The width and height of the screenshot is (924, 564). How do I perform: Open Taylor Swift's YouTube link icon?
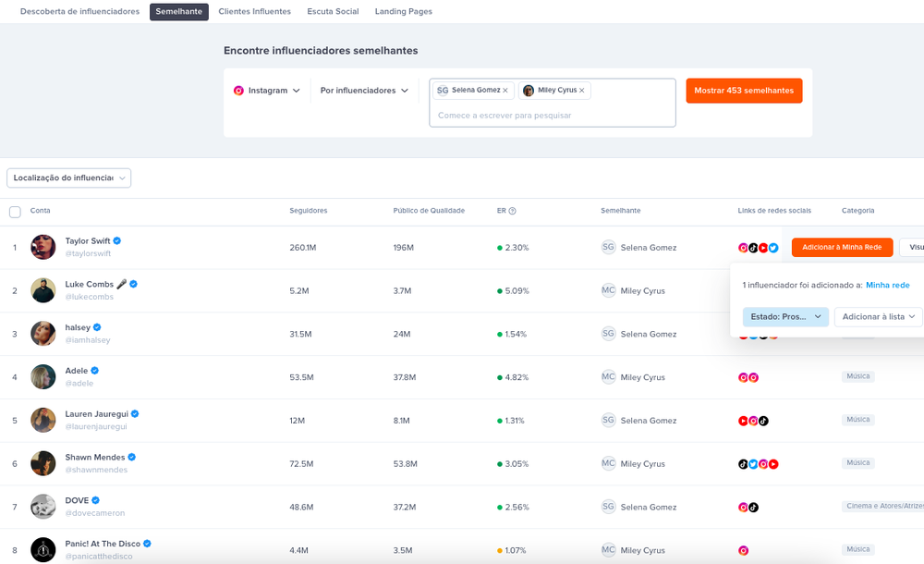pyautogui.click(x=763, y=248)
